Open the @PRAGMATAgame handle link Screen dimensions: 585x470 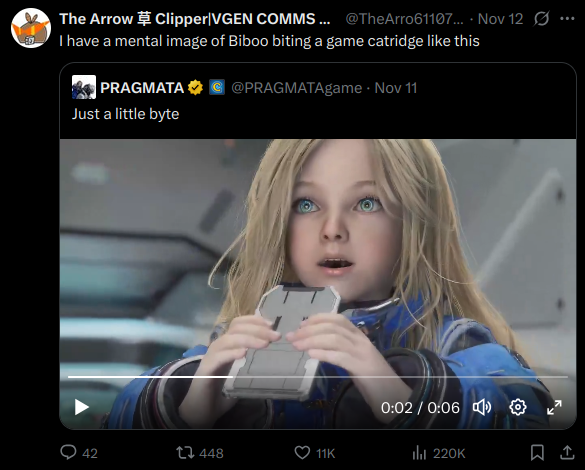pos(297,88)
